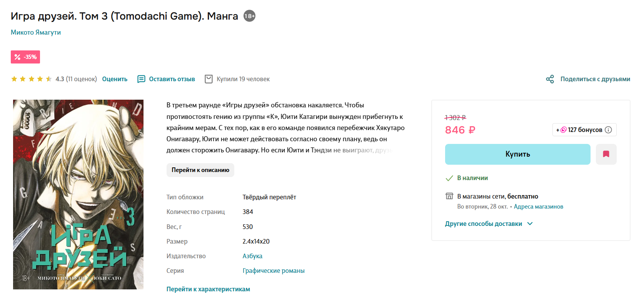Viewport: 644px width, 294px height.
Task: Click the bookmark favorite icon button
Action: coord(606,154)
